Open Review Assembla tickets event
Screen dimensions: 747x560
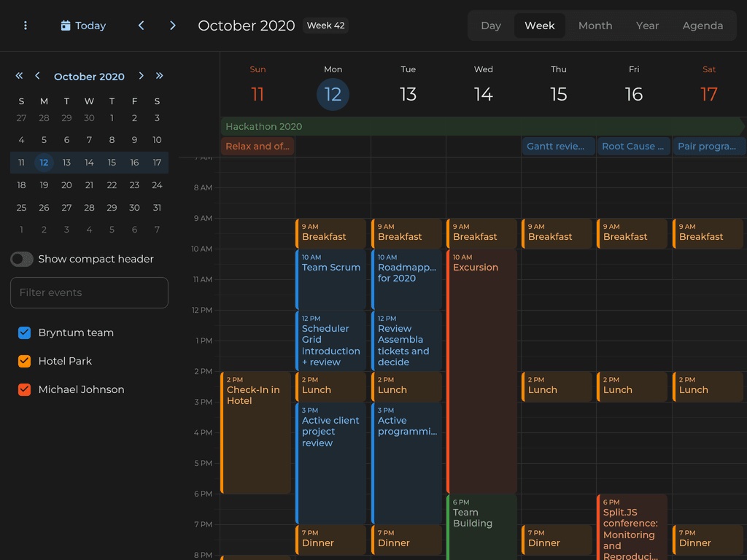click(x=407, y=341)
